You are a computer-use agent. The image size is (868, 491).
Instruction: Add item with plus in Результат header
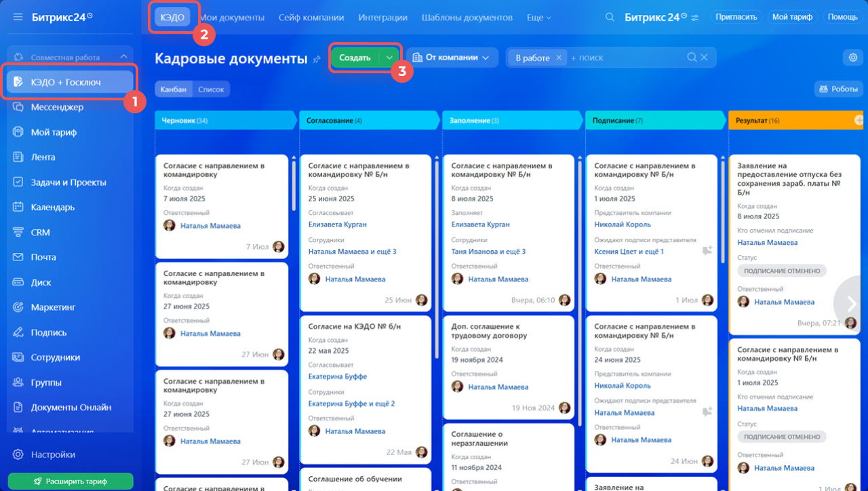point(859,120)
